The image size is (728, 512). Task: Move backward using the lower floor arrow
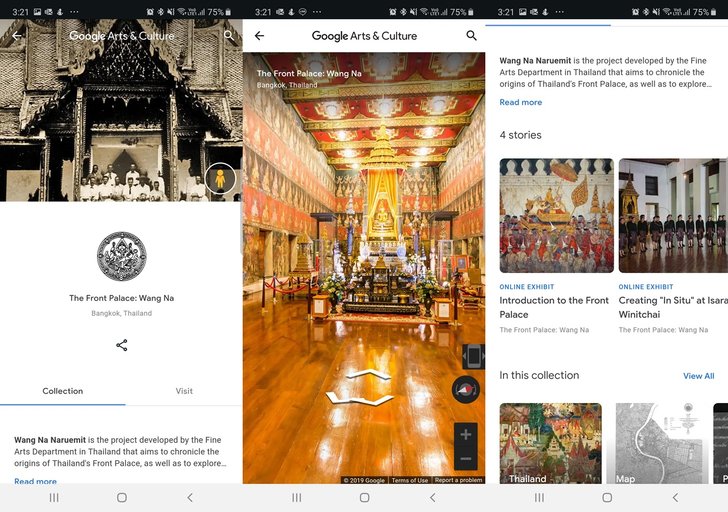pyautogui.click(x=360, y=399)
